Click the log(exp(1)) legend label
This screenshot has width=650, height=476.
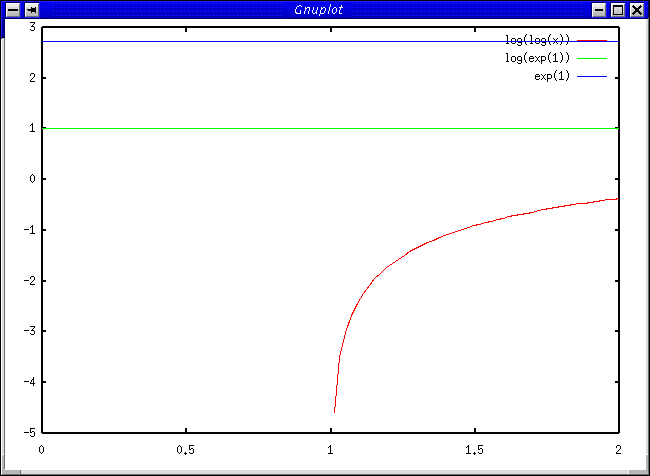[x=537, y=58]
